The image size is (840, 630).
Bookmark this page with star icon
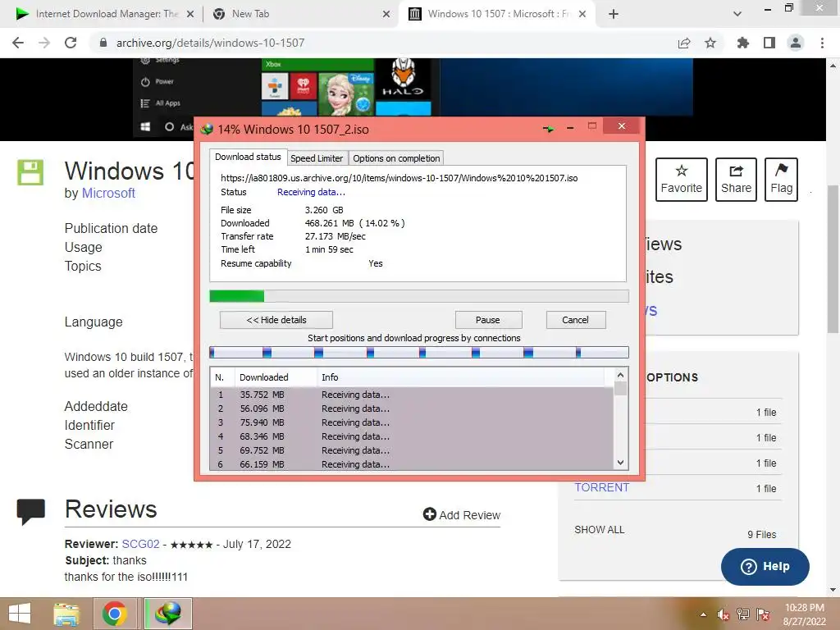[710, 43]
